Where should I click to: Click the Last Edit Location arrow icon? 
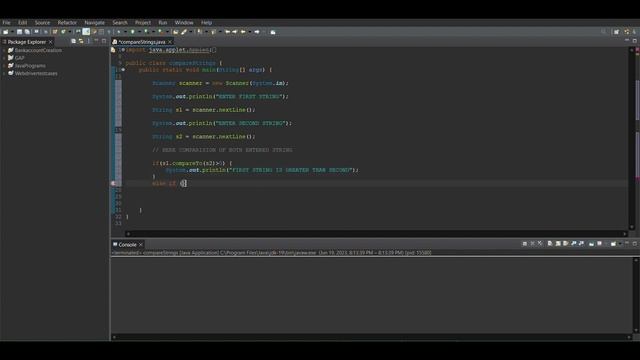pos(227,32)
